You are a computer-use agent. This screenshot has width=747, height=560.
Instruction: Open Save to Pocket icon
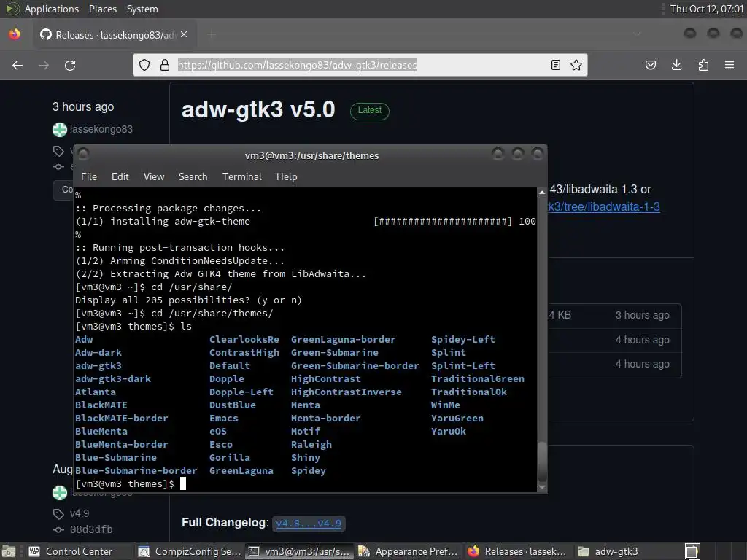[651, 65]
